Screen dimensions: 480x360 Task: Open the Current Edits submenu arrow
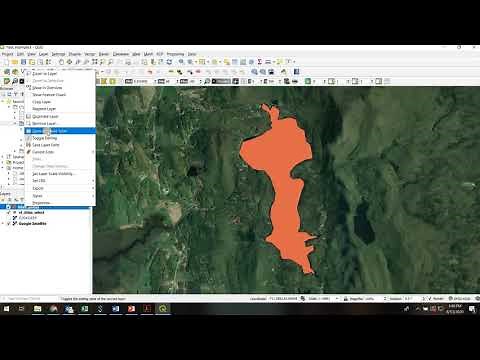click(93, 152)
